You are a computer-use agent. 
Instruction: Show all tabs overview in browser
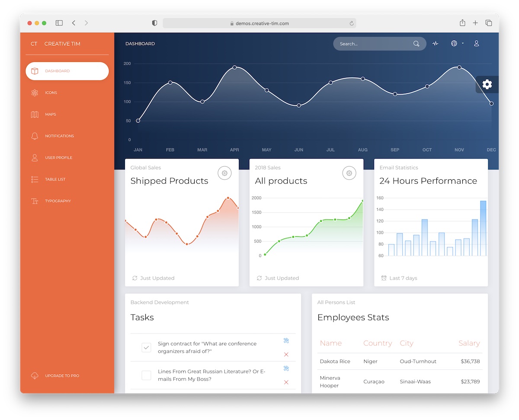(489, 23)
